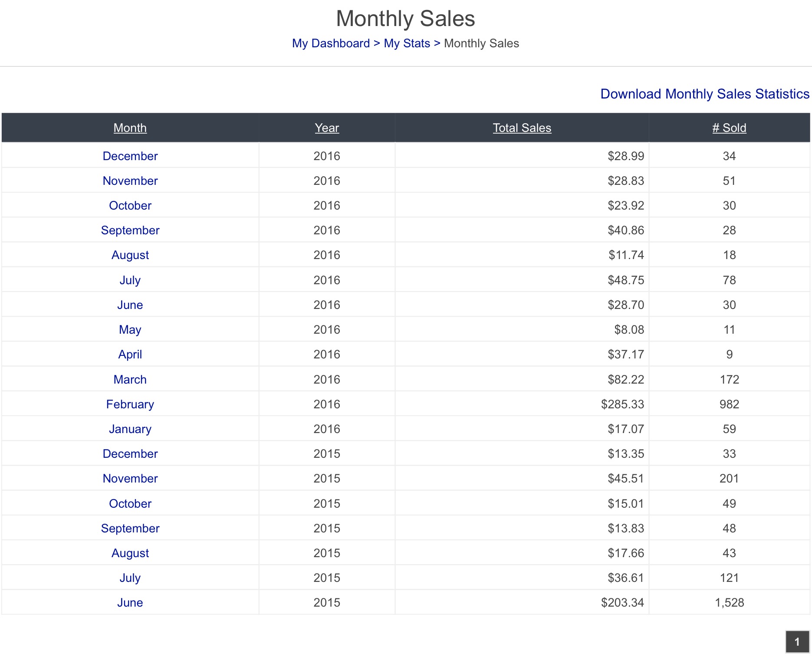This screenshot has height=660, width=812.
Task: Go to My Stats breadcrumb
Action: (x=407, y=43)
